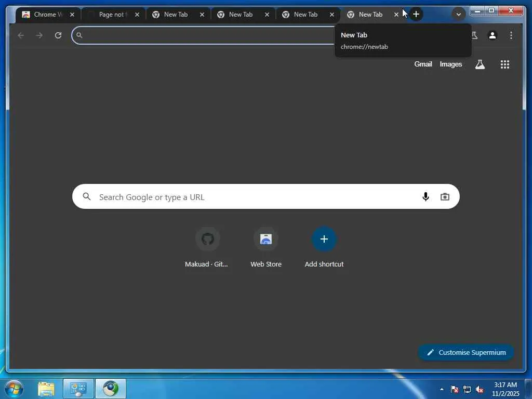Close the Page not f... tab
The image size is (532, 399).
(x=137, y=15)
